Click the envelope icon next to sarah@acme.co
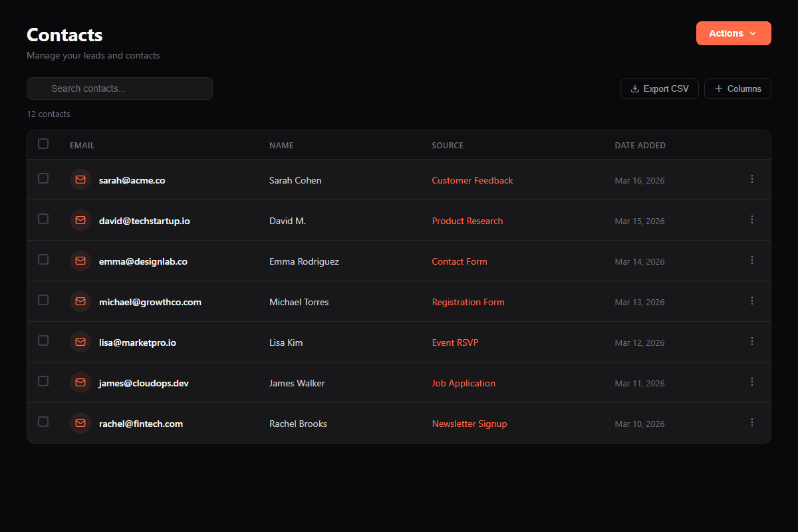This screenshot has height=532, width=798. click(80, 180)
